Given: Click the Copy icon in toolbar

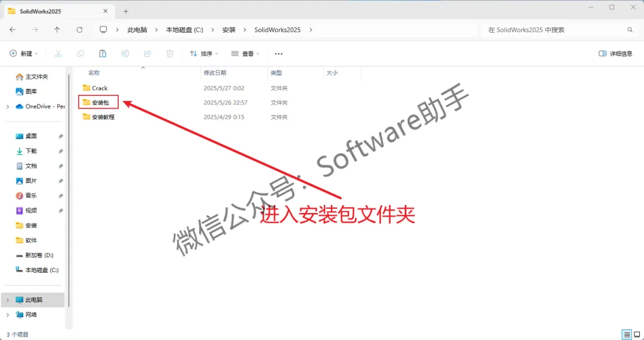Looking at the screenshot, I should [x=80, y=53].
